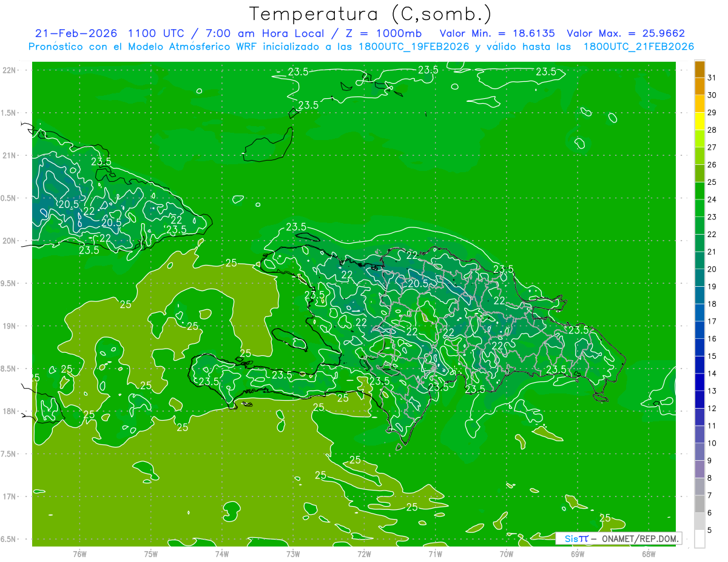
Task: Click the 71W longitude axis label
Action: coord(435,554)
